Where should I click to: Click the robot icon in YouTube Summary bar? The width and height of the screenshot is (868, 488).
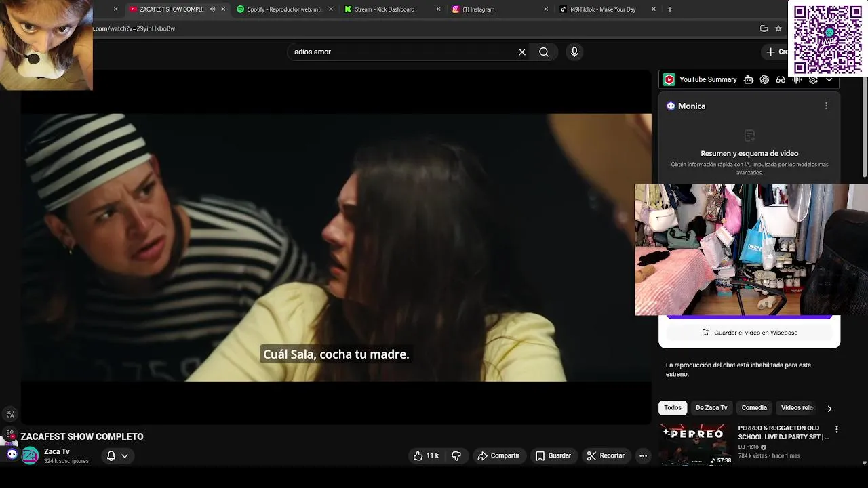pos(749,79)
